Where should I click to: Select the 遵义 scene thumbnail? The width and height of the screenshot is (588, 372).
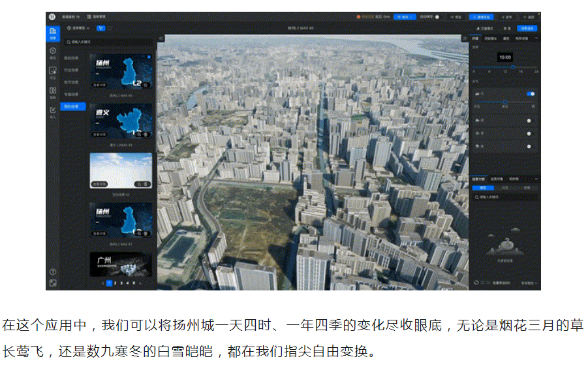point(121,121)
